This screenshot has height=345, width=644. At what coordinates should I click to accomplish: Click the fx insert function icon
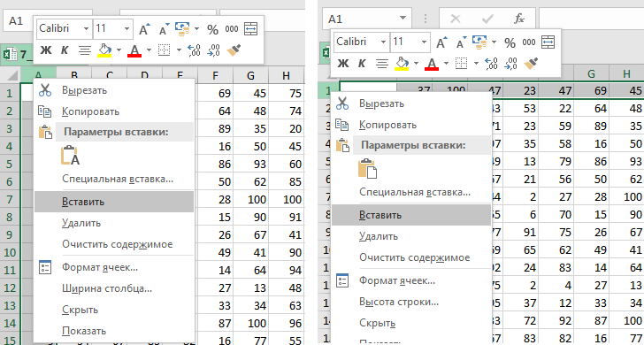point(518,18)
